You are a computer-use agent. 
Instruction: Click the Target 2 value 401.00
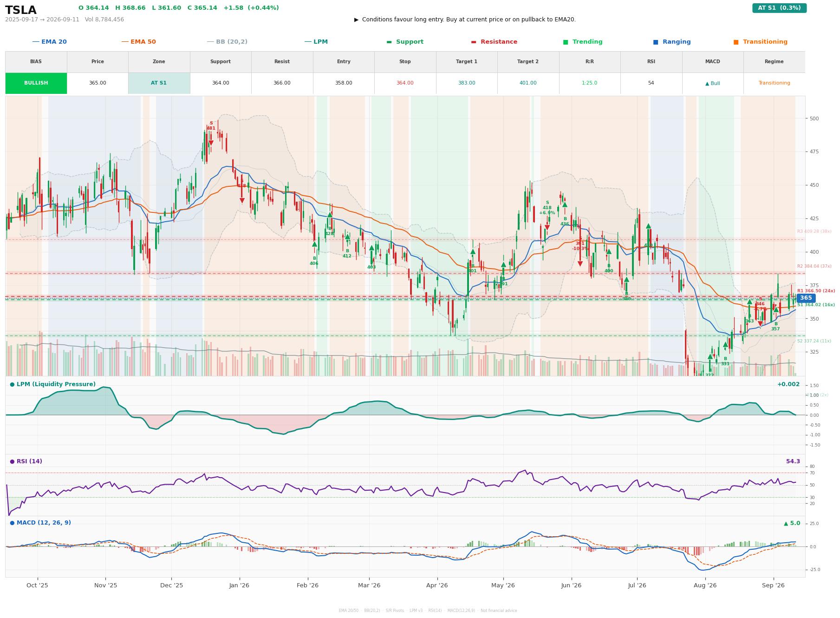click(x=528, y=83)
